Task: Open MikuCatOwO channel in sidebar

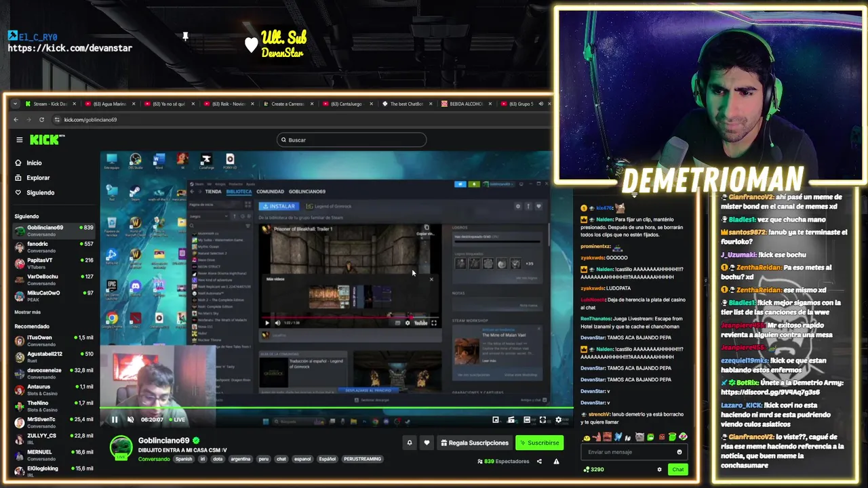Action: pyautogui.click(x=54, y=296)
